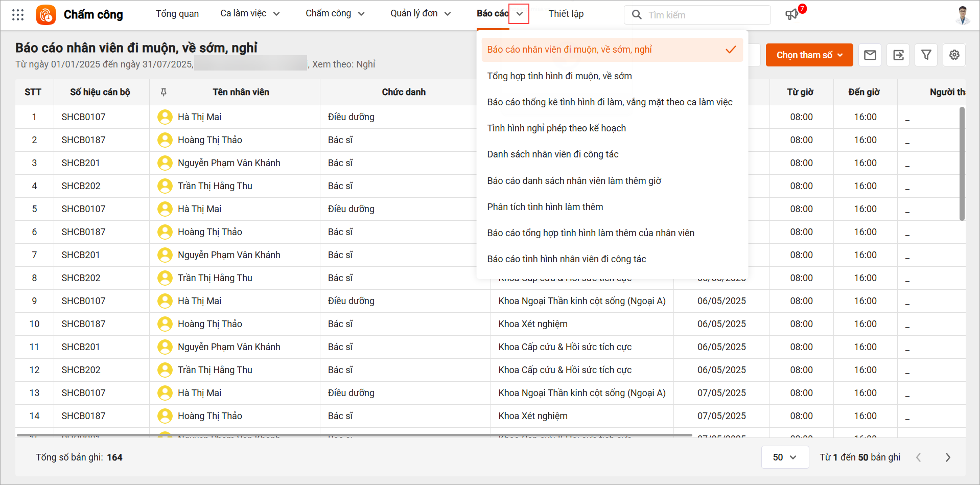Screen dimensions: 980x485
Task: Click the export report icon
Action: tap(898, 55)
